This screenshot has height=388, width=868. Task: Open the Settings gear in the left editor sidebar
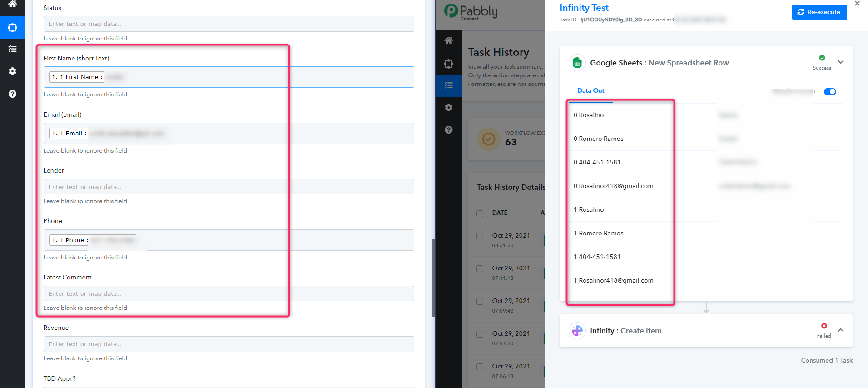[13, 71]
